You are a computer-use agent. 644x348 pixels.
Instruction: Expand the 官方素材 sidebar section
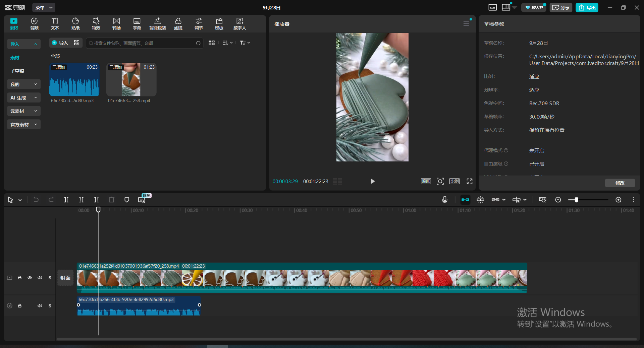(x=24, y=124)
